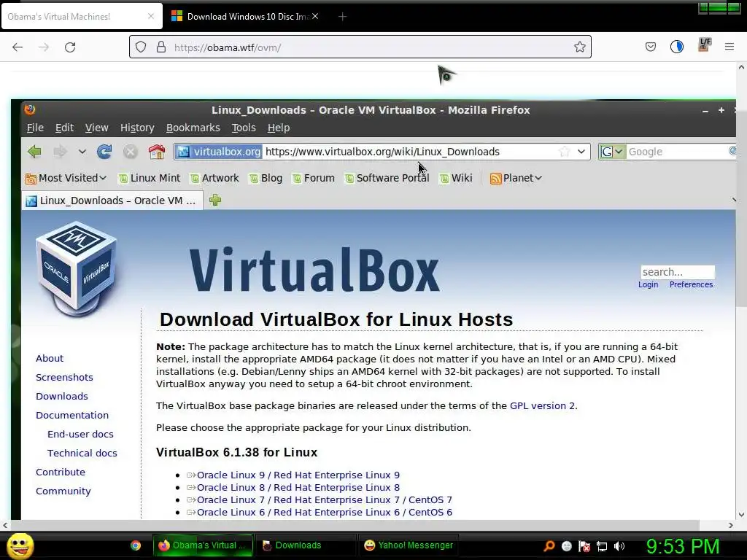Switch to Downloads taskbar window
747x560 pixels.
[x=305, y=545]
